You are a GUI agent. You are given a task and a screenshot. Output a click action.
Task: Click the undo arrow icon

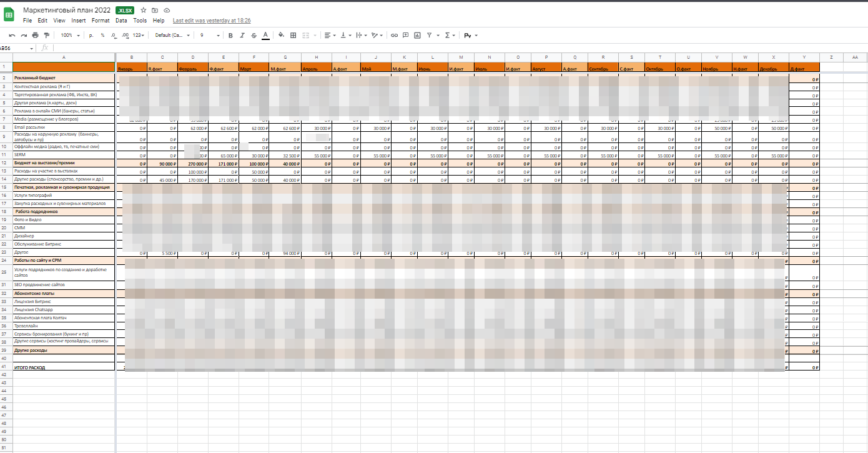(x=12, y=36)
